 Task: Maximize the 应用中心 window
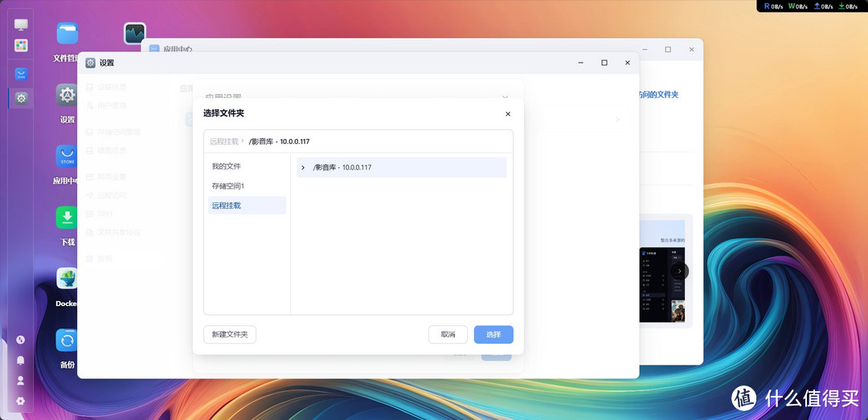point(668,49)
